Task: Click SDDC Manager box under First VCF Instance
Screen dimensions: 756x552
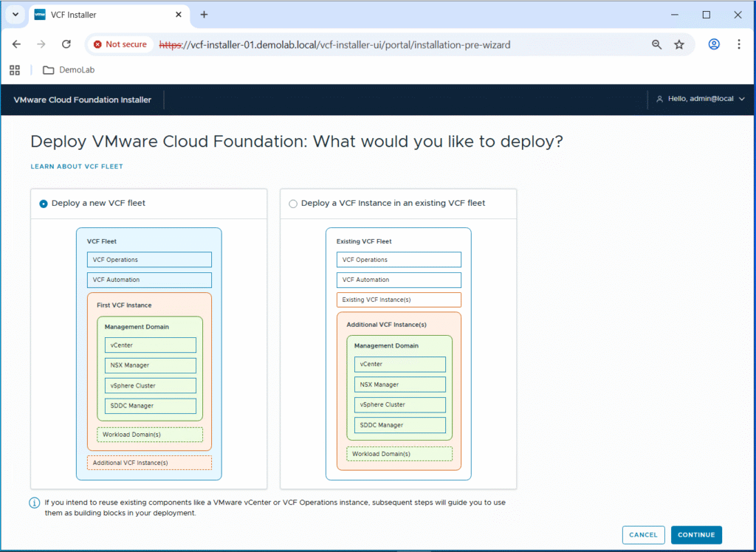Action: [151, 406]
